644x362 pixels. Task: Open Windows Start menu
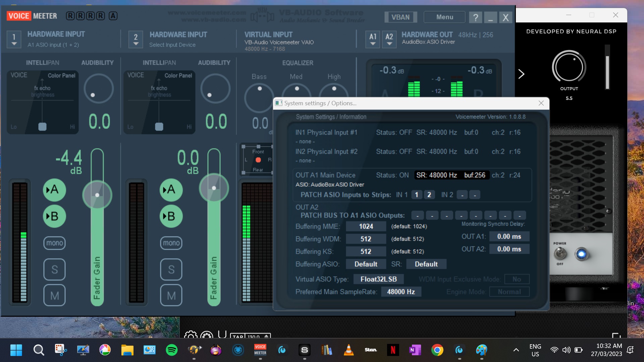[x=16, y=350]
